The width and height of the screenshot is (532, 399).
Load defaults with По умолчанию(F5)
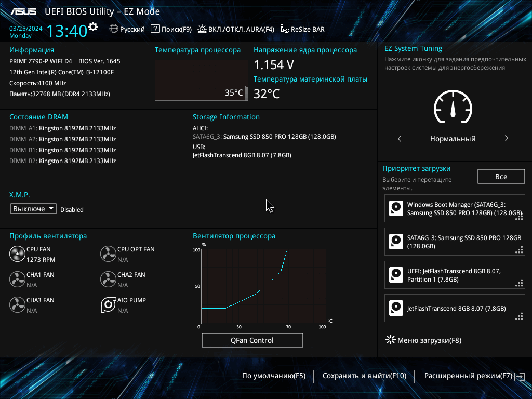(x=274, y=376)
